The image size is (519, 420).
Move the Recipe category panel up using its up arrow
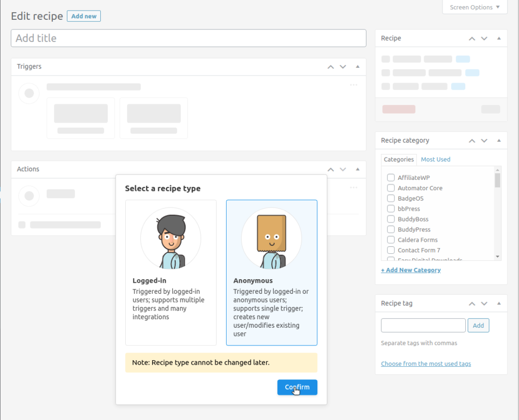471,140
